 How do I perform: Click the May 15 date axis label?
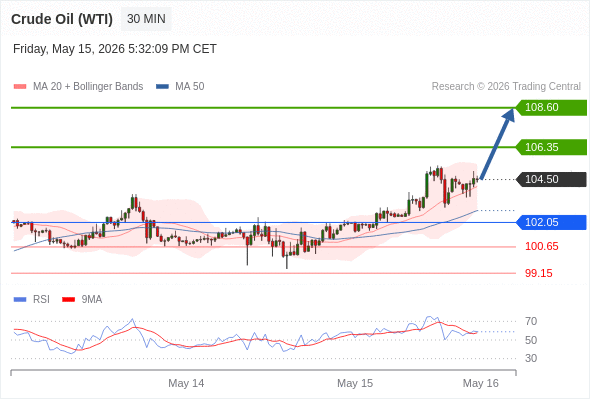[355, 383]
